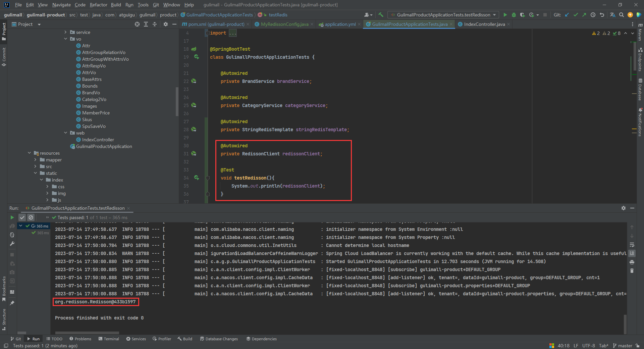Click the green Run button in main toolbar
The width and height of the screenshot is (644, 349).
[x=505, y=15]
